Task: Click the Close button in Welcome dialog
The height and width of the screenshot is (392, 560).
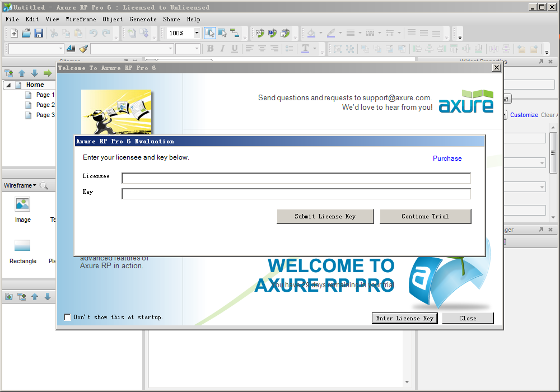Action: [x=468, y=318]
